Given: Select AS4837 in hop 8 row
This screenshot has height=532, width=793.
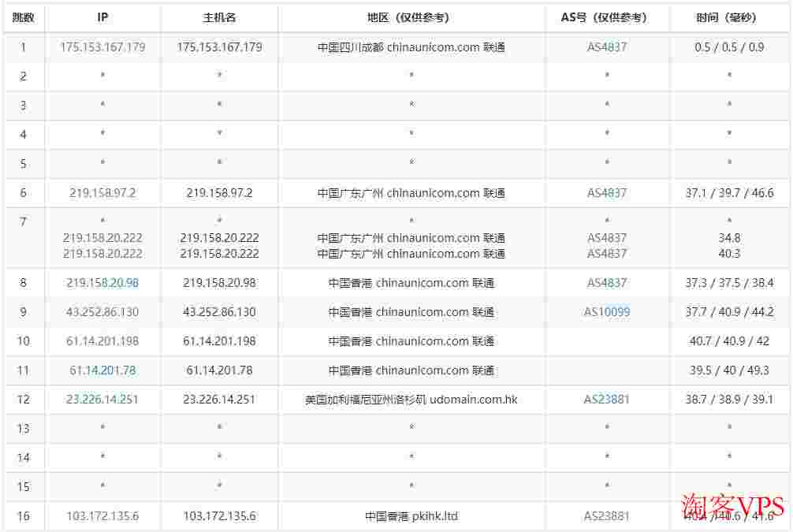Looking at the screenshot, I should pos(607,283).
